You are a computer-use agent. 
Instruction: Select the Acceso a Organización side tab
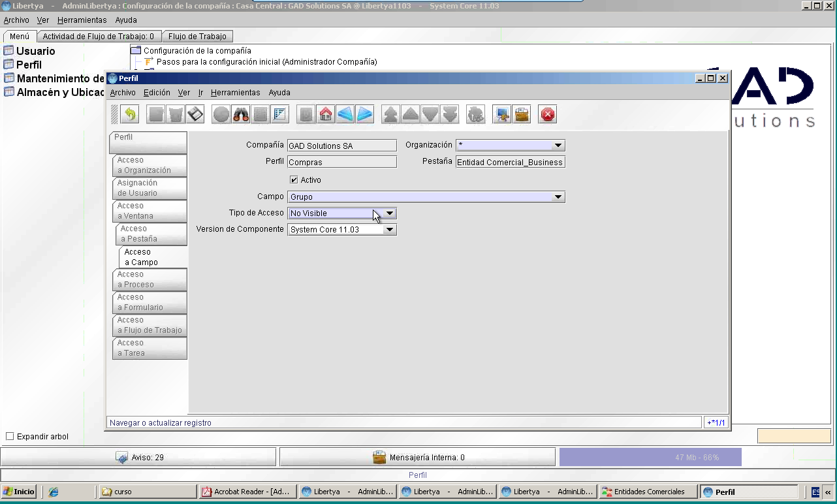[150, 165]
